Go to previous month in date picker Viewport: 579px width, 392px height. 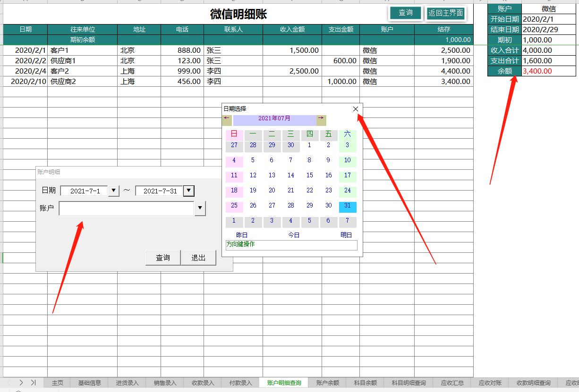[x=227, y=120]
